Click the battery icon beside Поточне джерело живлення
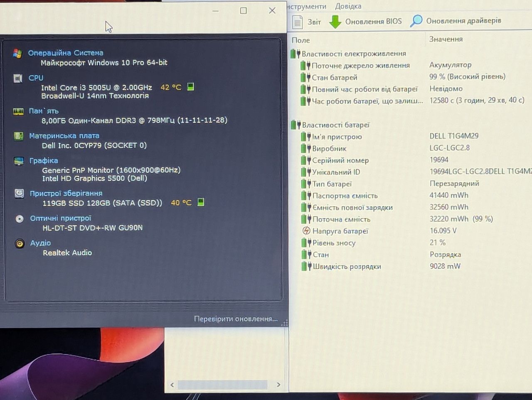 [306, 65]
